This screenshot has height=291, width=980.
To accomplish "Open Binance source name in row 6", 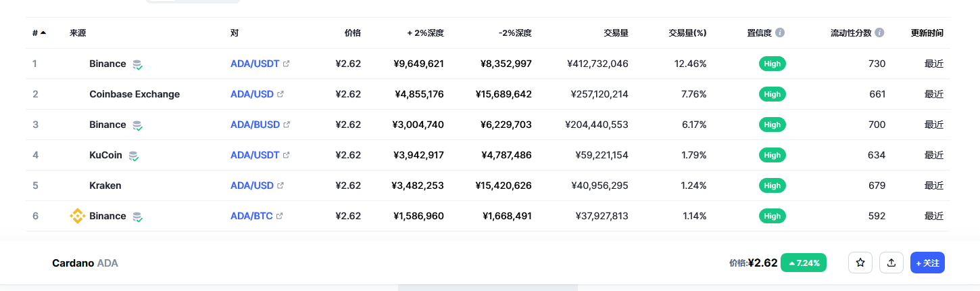I will pyautogui.click(x=107, y=216).
